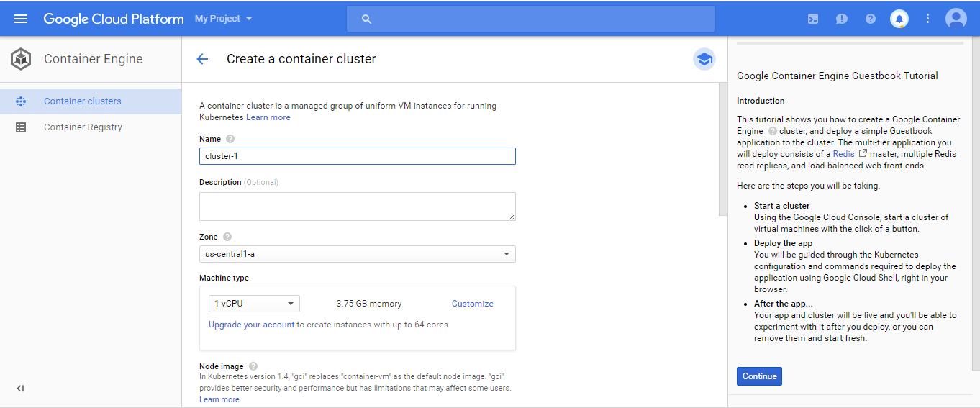The image size is (980, 408).
Task: Click the Machine type label
Action: (x=224, y=278)
